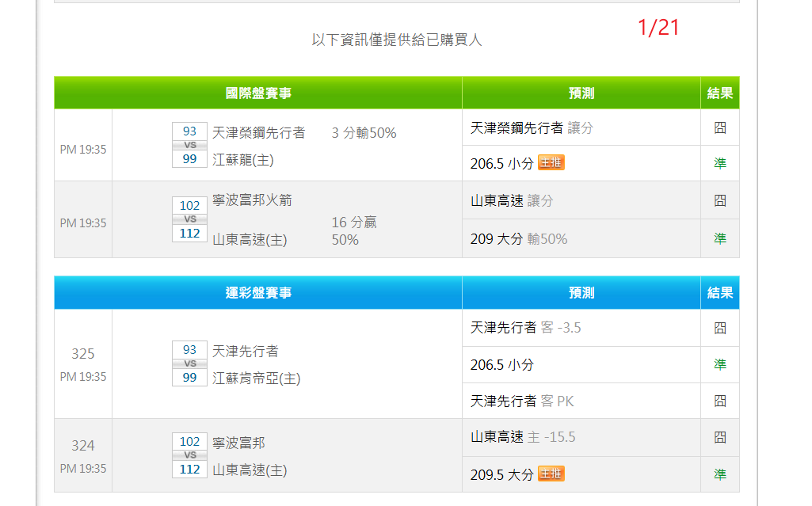Viewport: 812px width, 506px height.
Task: Select the 運彩盤賽事 blue table header
Action: [258, 293]
